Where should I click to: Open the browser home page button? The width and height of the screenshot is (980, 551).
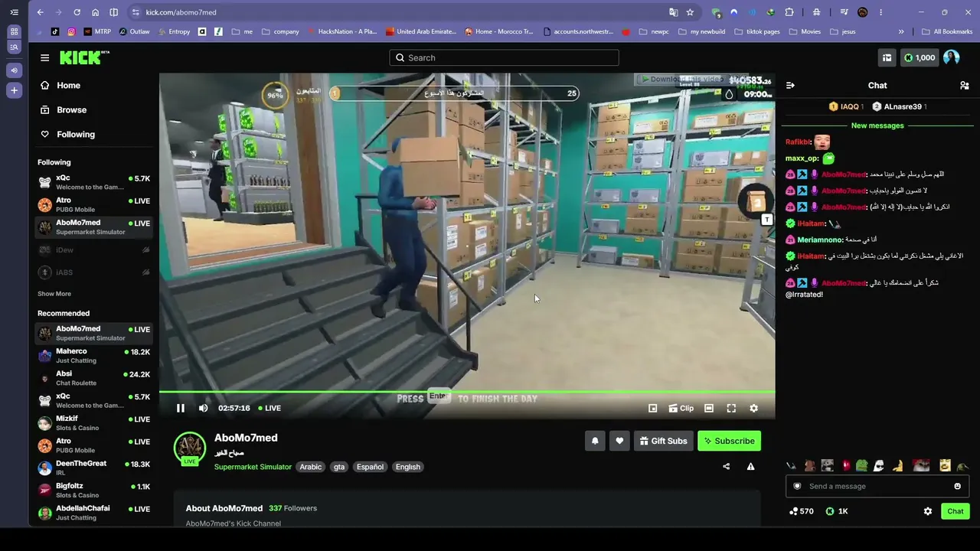point(95,12)
